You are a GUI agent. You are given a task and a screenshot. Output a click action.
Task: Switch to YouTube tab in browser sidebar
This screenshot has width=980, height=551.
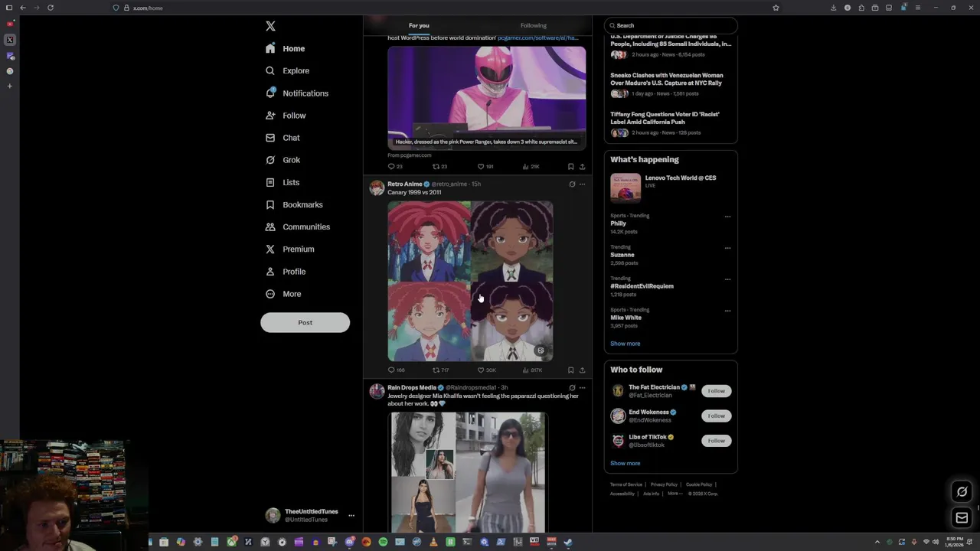pos(9,24)
